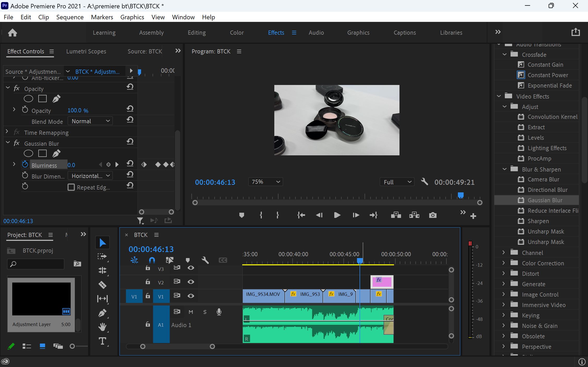The image size is (588, 367).
Task: Open the Home screen icon
Action: (13, 33)
